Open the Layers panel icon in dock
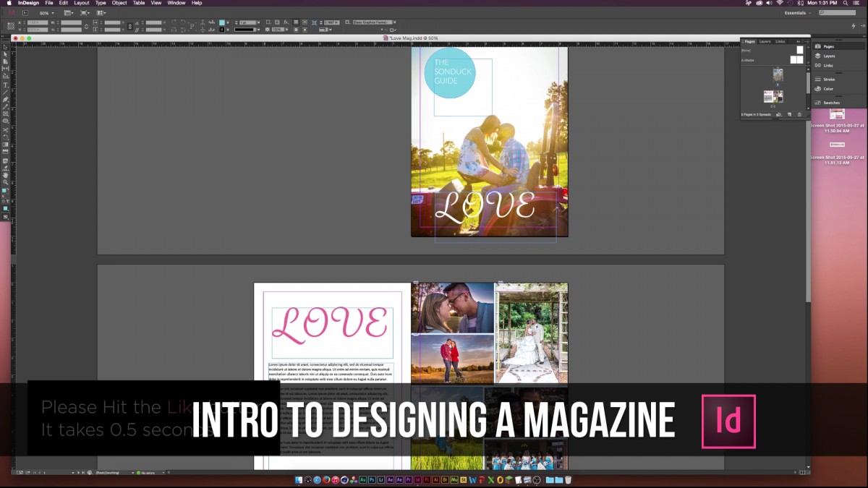The width and height of the screenshot is (868, 488). pos(829,56)
